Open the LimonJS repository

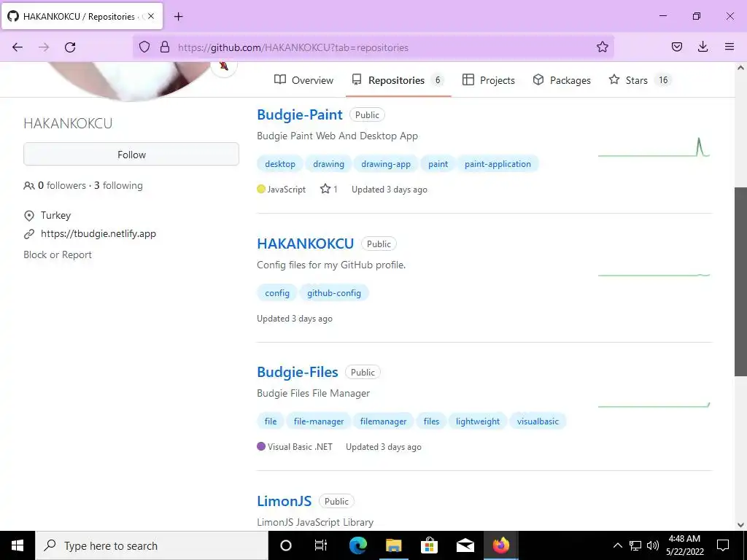tap(284, 501)
